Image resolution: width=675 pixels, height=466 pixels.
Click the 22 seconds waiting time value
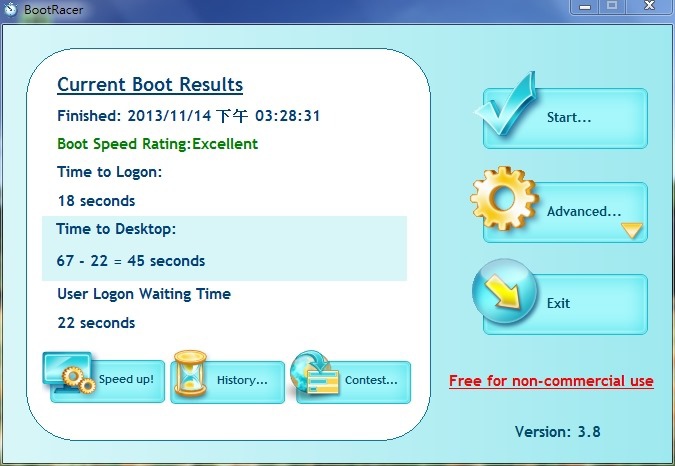click(96, 323)
